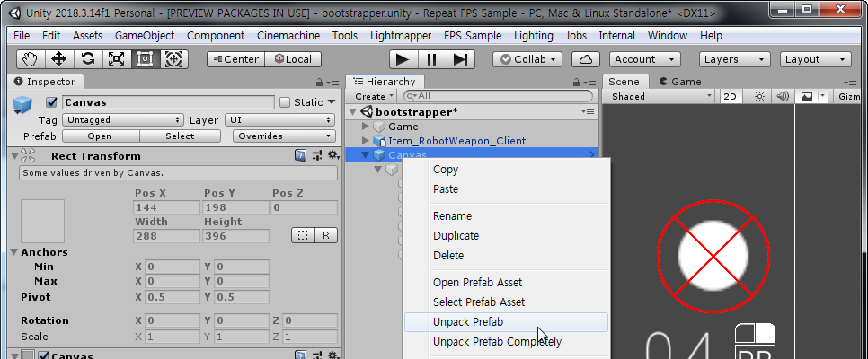The height and width of the screenshot is (359, 868).
Task: Open scene effects image icon
Action: [x=807, y=96]
